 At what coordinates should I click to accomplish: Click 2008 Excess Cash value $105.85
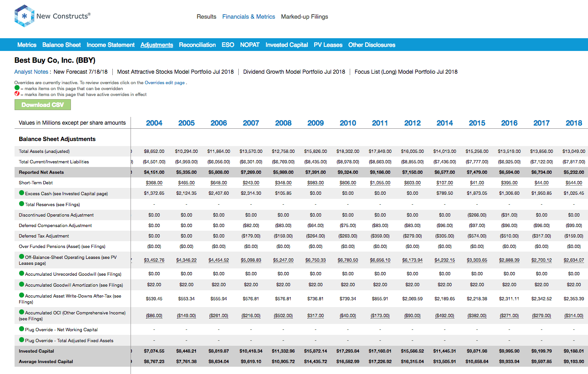coord(283,193)
